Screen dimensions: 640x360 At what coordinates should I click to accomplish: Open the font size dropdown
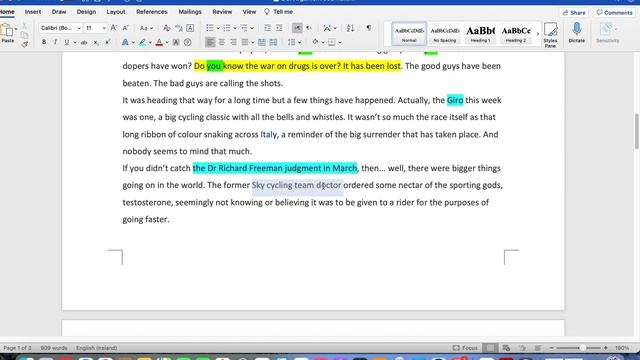pos(104,28)
